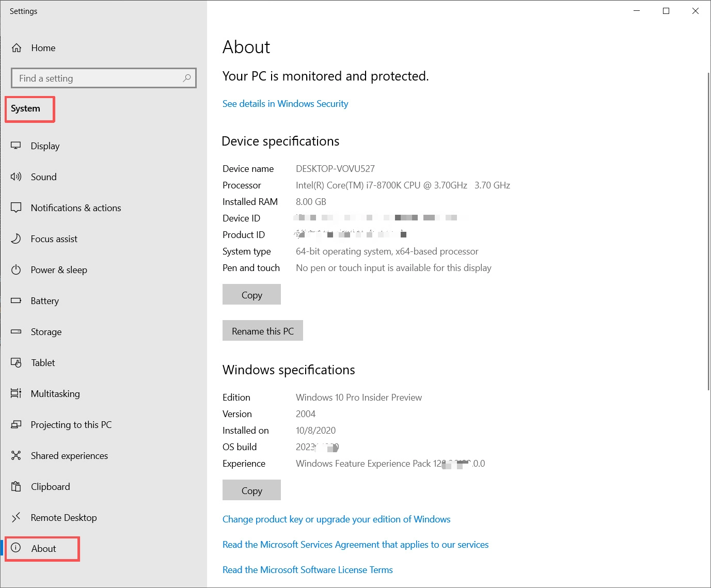Click the version value 2004
The width and height of the screenshot is (711, 588).
[x=306, y=414]
